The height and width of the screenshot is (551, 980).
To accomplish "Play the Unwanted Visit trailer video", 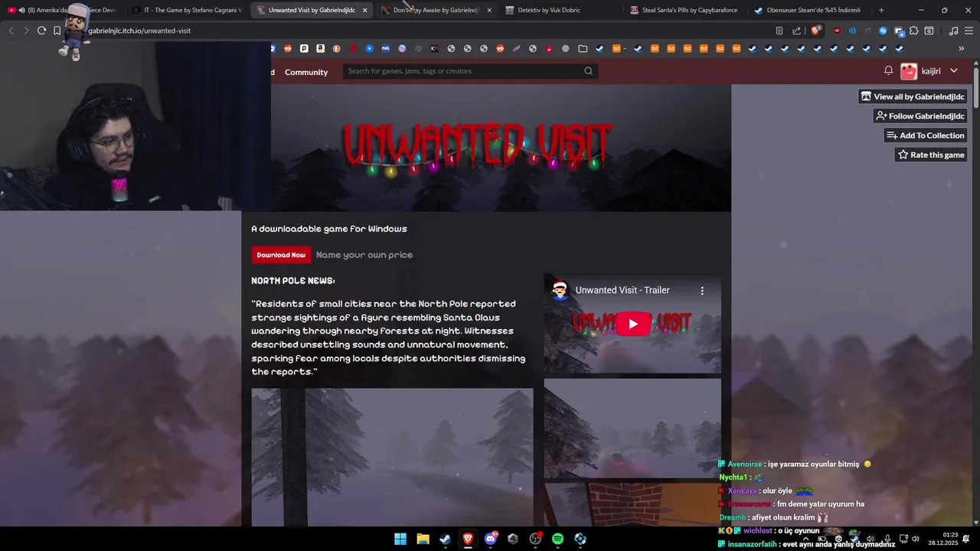I will [632, 324].
